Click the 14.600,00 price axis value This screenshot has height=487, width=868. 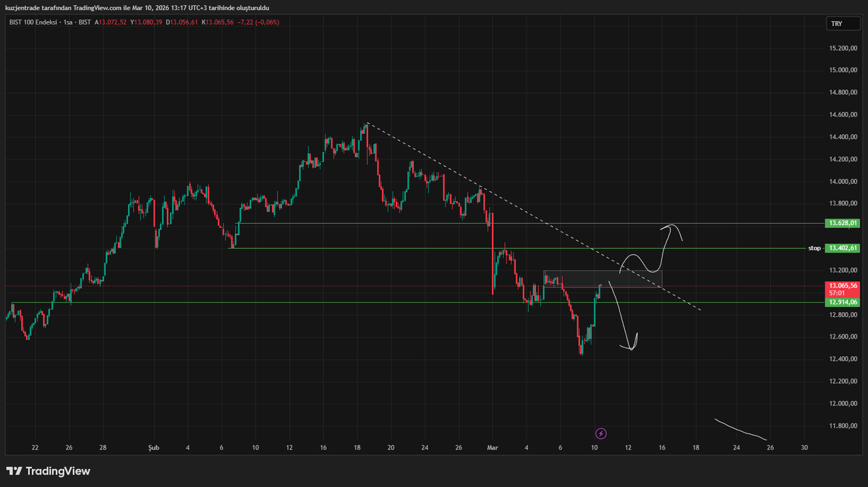pos(843,114)
